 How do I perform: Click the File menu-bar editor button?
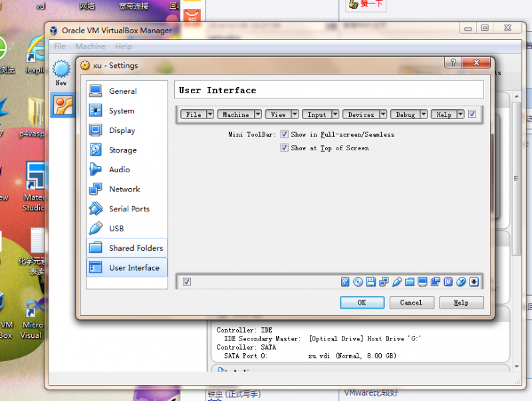(194, 114)
